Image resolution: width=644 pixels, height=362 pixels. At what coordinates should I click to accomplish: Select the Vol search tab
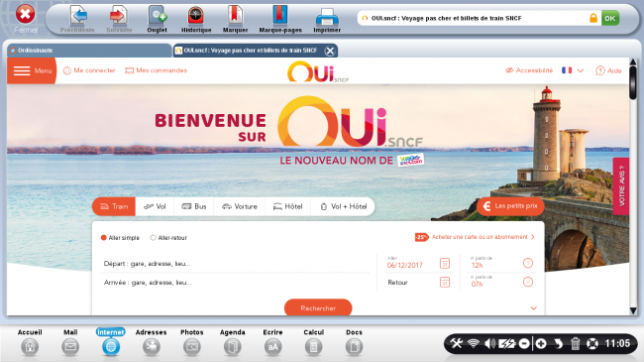[155, 206]
